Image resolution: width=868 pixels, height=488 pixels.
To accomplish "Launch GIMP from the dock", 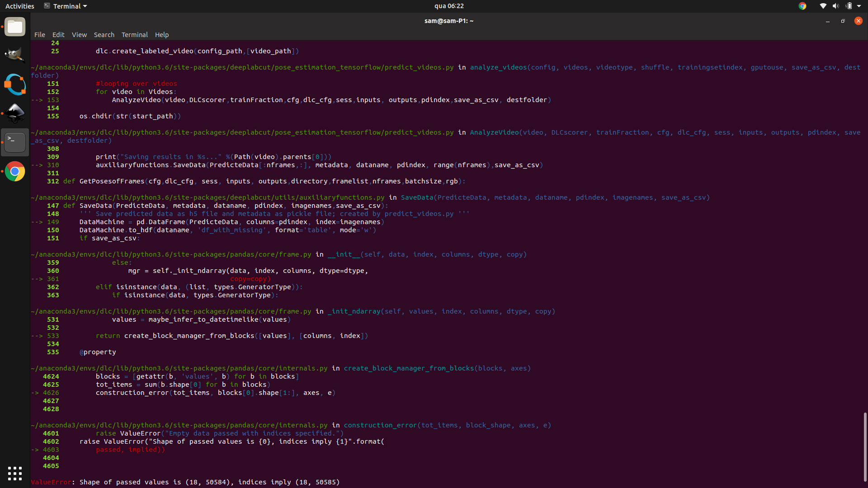I will click(x=15, y=54).
